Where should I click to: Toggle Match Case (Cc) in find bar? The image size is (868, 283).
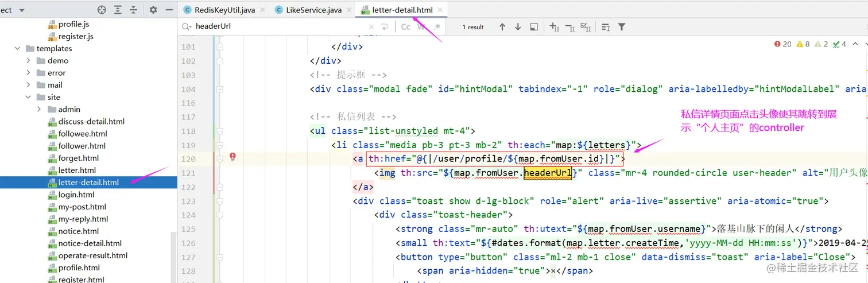coord(405,27)
